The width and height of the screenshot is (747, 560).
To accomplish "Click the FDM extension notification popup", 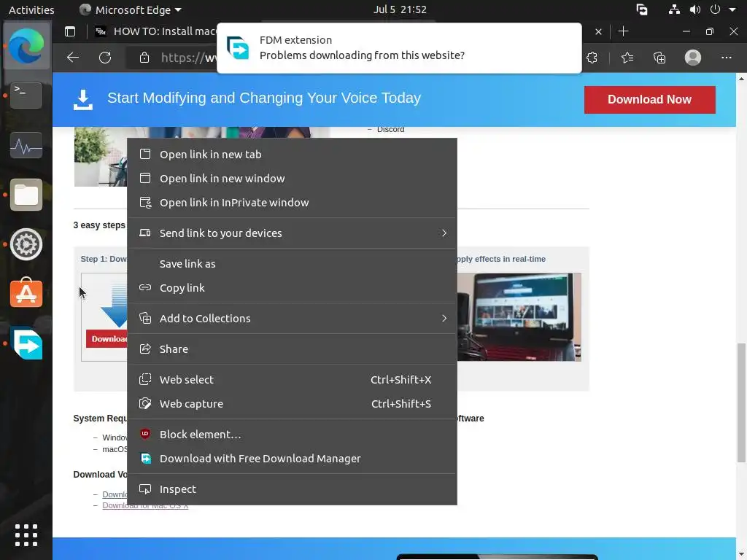I will point(399,48).
